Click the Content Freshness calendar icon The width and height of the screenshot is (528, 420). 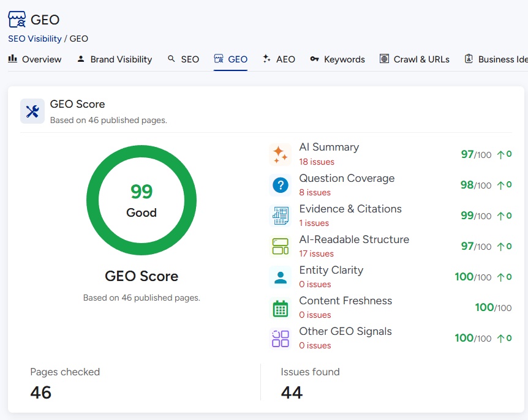(280, 307)
